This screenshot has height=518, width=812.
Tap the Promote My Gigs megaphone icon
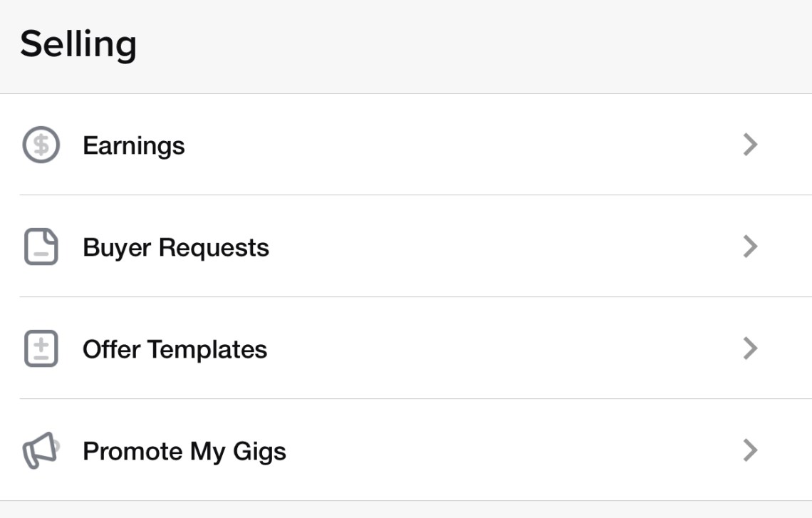41,451
